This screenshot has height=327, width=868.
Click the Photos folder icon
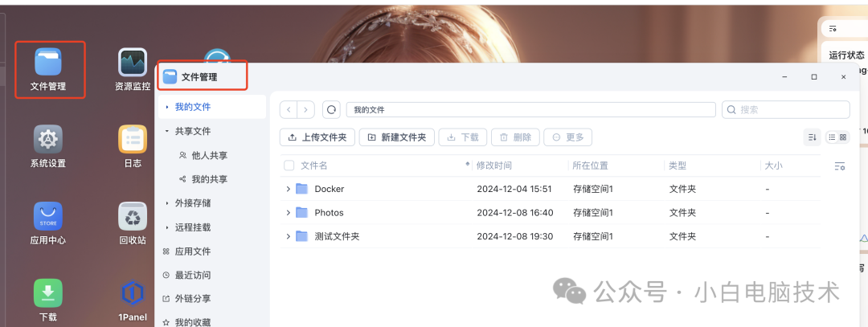point(301,212)
